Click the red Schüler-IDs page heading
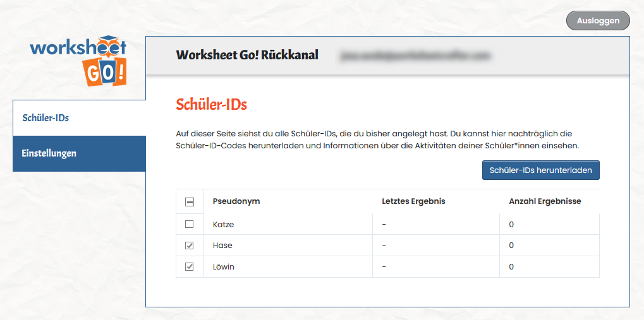 (211, 105)
